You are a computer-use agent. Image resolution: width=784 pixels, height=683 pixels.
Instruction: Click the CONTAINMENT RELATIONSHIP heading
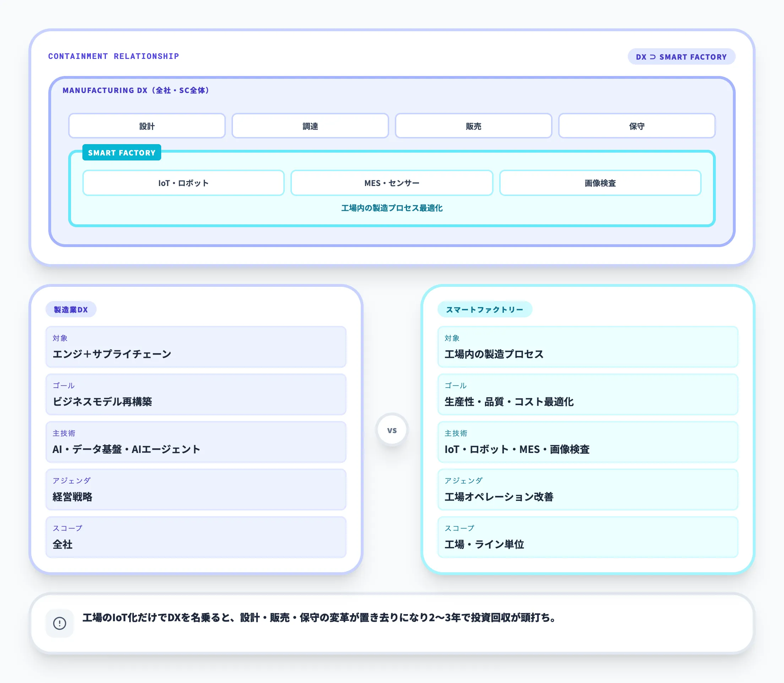click(x=113, y=56)
